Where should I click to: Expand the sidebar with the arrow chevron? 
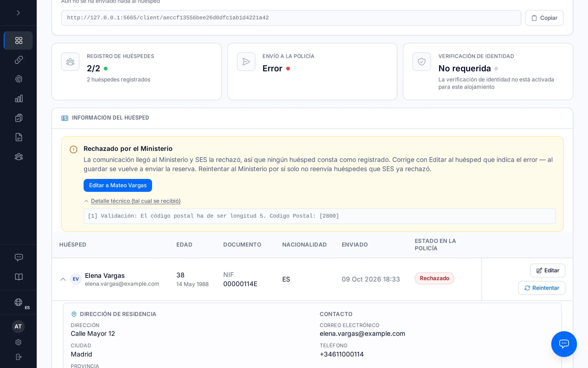click(x=18, y=13)
